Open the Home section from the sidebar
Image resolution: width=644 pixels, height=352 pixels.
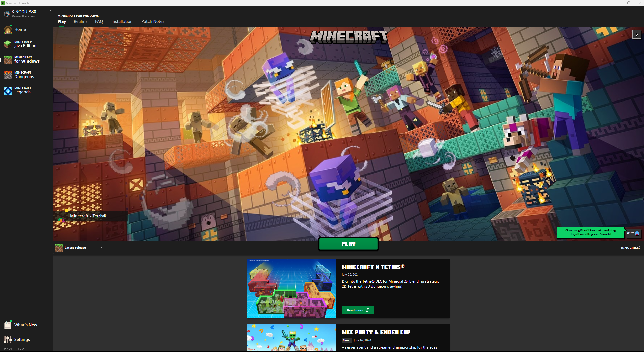(x=20, y=29)
